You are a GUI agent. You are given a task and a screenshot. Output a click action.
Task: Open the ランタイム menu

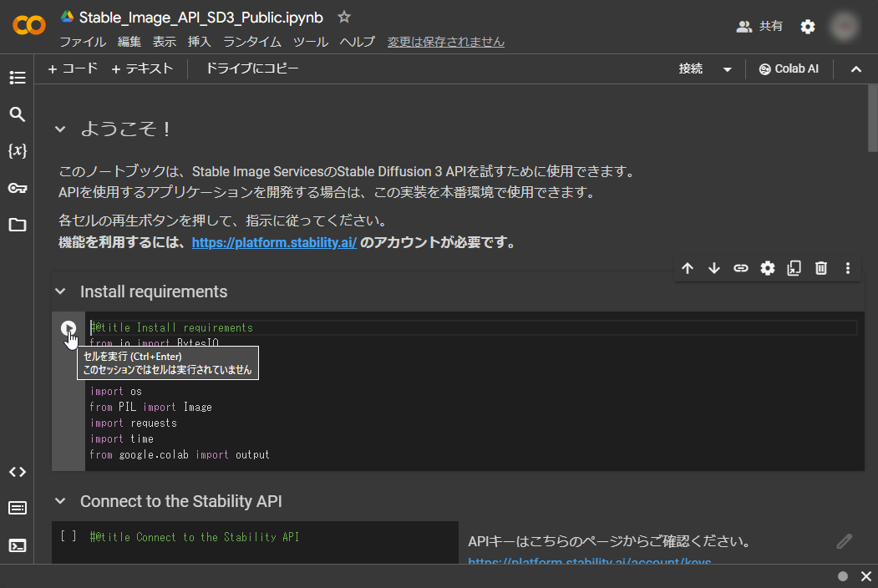[x=252, y=42]
